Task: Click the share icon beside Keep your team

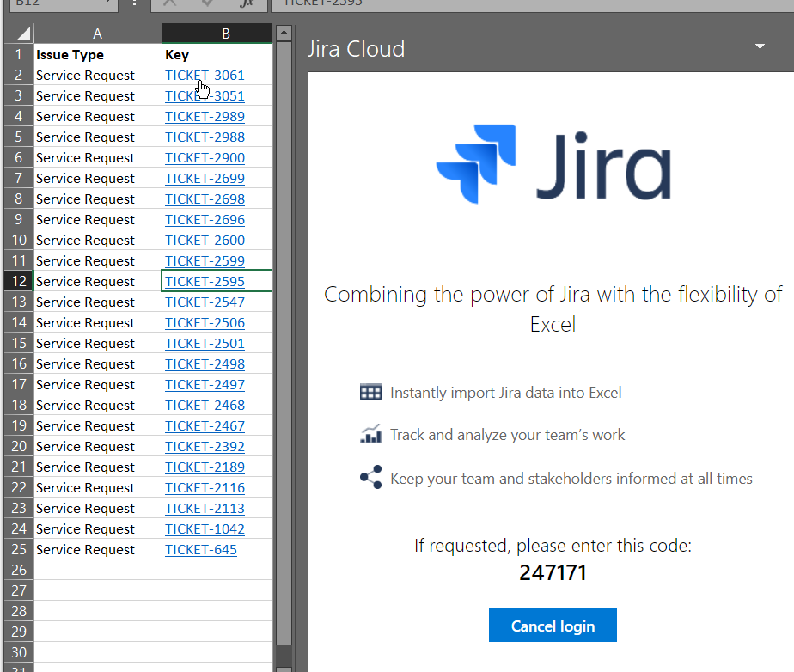Action: tap(370, 477)
